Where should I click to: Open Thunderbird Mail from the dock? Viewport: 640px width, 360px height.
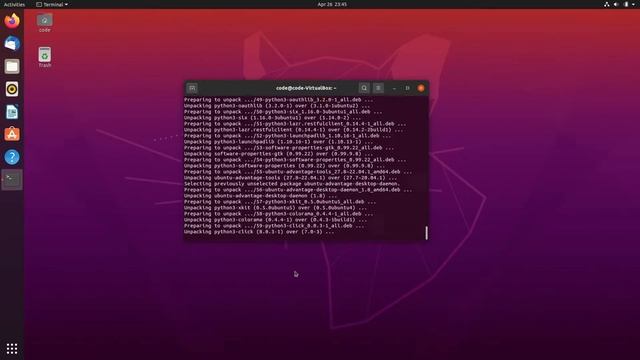pyautogui.click(x=12, y=43)
